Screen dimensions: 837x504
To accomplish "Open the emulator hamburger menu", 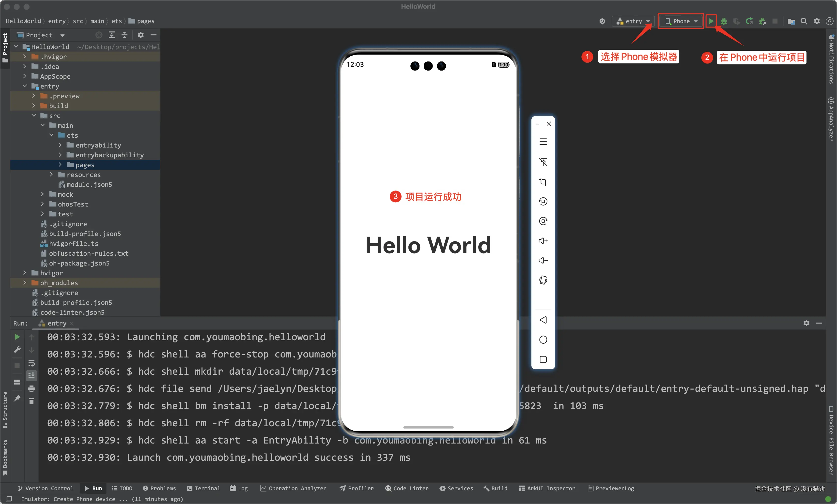I will pyautogui.click(x=543, y=142).
